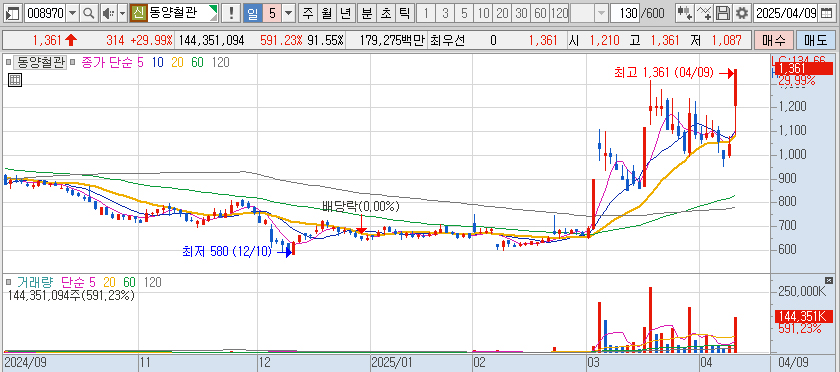Select the 종가 단순 moving-average label
The height and width of the screenshot is (372, 840).
[108, 63]
